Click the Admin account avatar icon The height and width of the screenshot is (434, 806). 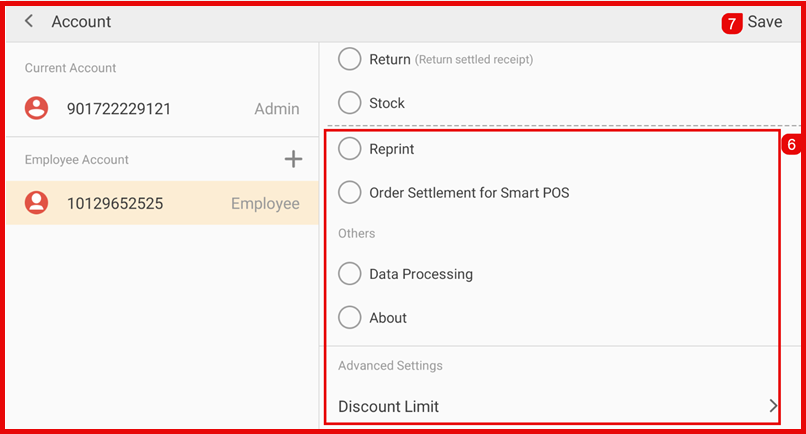[37, 109]
